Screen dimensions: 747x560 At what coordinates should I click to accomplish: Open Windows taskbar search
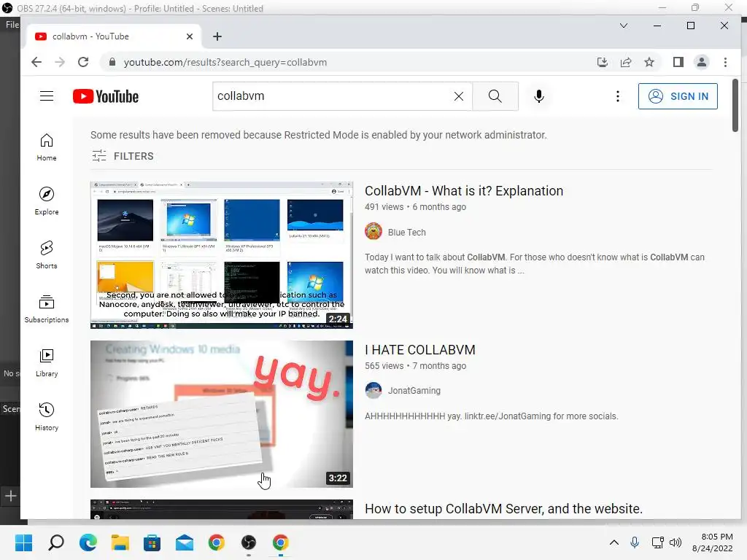(56, 542)
